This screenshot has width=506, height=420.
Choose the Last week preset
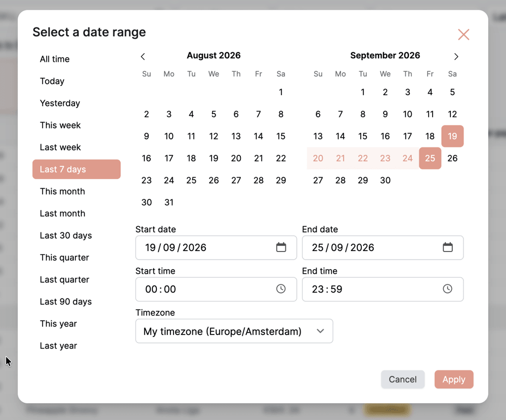pyautogui.click(x=76, y=147)
